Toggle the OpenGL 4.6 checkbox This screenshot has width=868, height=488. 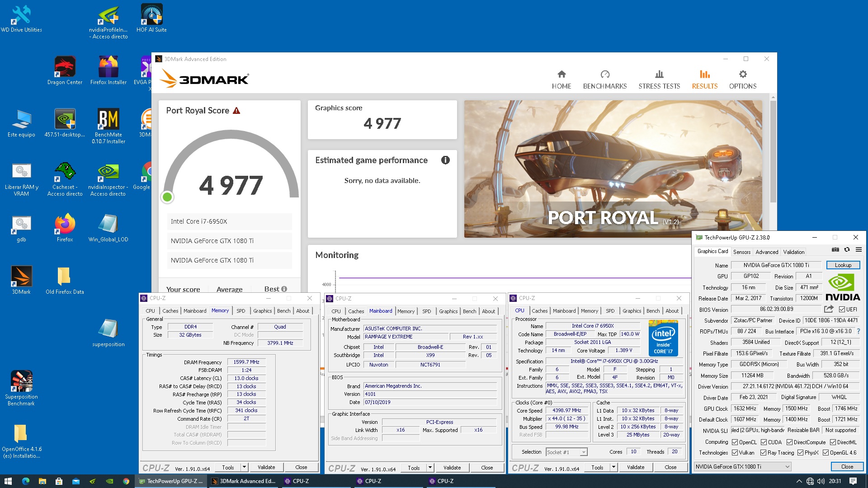pos(826,453)
